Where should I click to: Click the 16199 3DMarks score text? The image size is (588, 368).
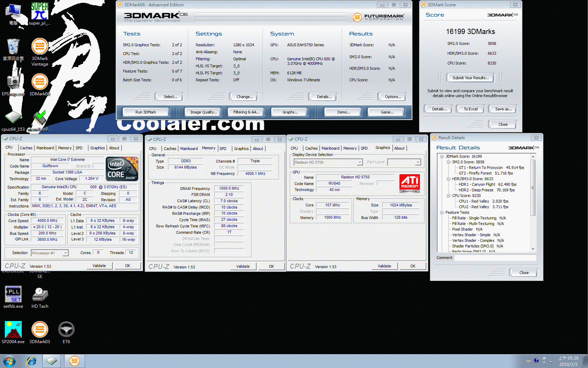click(470, 32)
